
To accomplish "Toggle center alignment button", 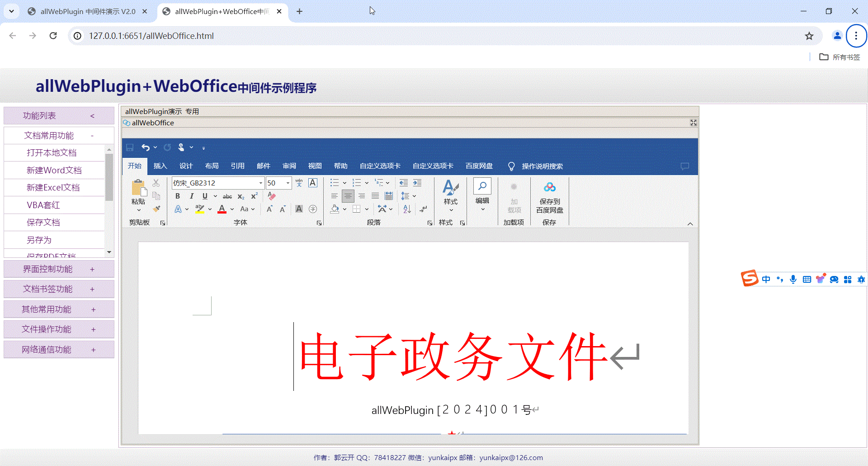I will (x=348, y=196).
